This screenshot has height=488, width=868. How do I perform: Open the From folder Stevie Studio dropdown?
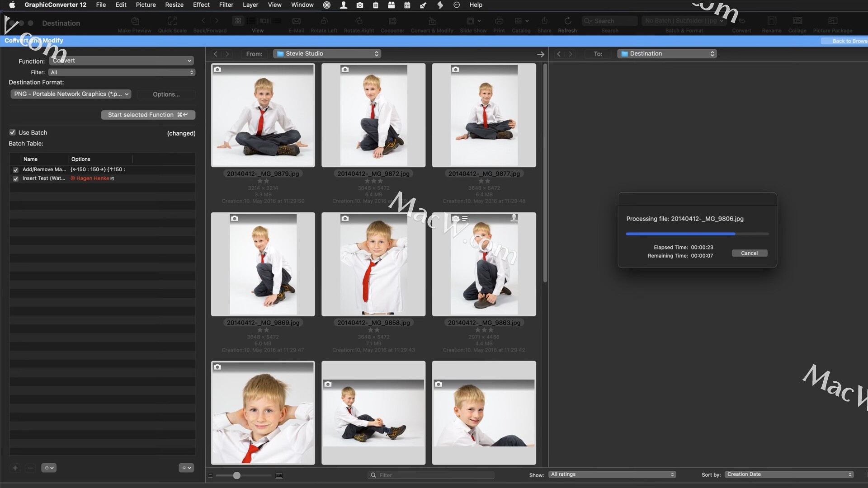327,54
